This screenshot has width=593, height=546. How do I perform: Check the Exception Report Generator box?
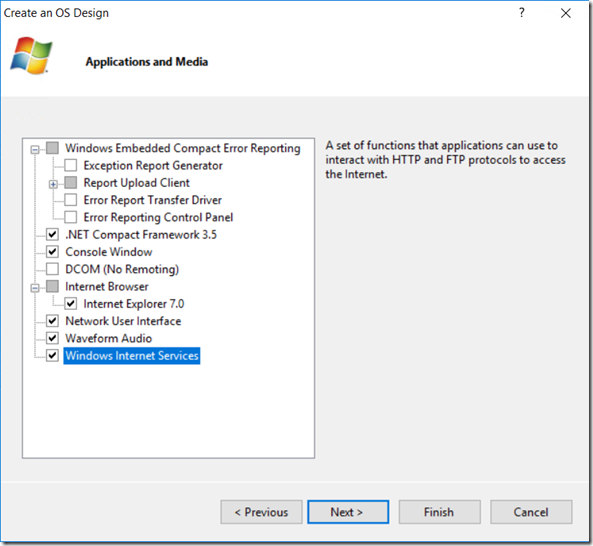point(71,165)
